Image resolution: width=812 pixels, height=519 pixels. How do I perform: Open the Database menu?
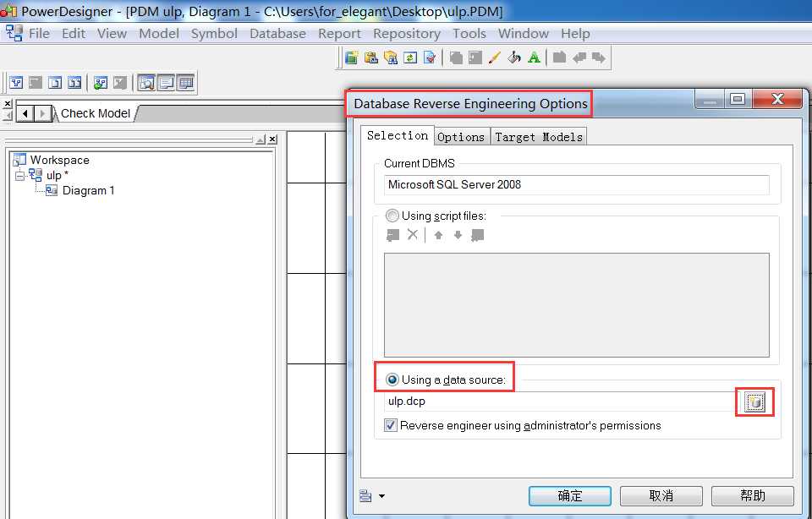point(277,34)
